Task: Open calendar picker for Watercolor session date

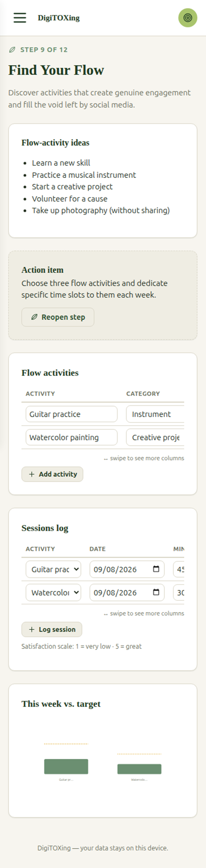Action: 156,592
